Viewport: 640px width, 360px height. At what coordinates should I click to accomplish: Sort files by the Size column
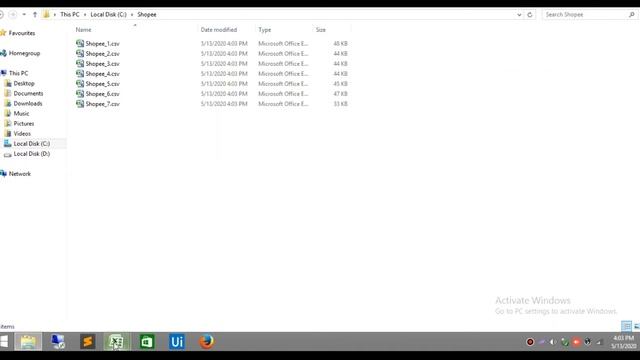coord(321,30)
